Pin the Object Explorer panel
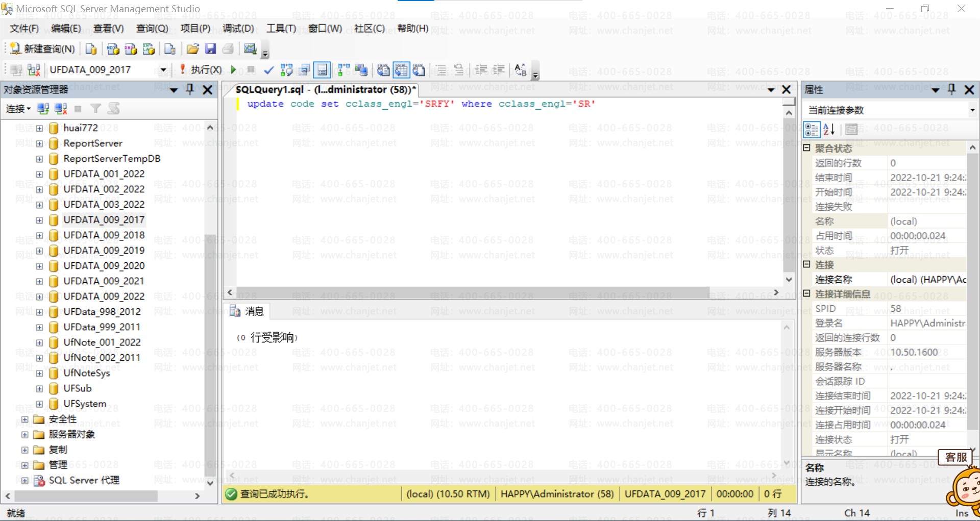 (190, 90)
